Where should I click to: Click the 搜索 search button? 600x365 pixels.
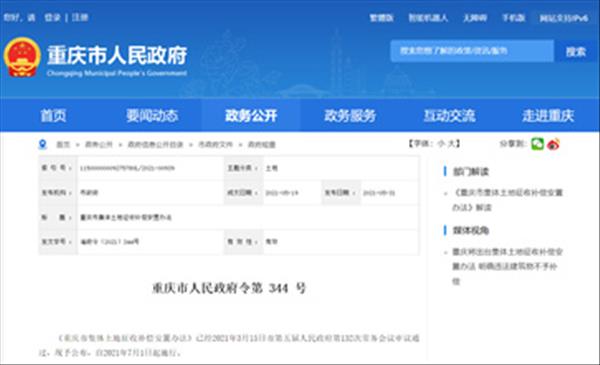pos(576,51)
